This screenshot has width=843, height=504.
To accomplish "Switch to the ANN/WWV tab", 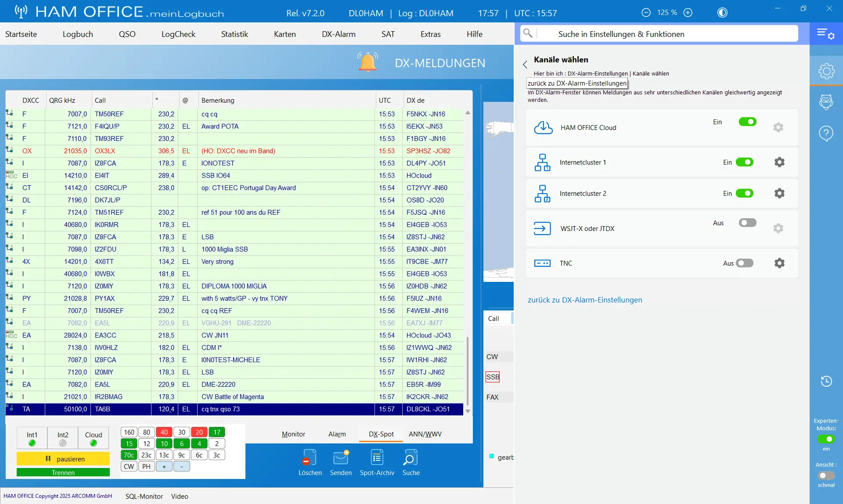I will pyautogui.click(x=425, y=434).
